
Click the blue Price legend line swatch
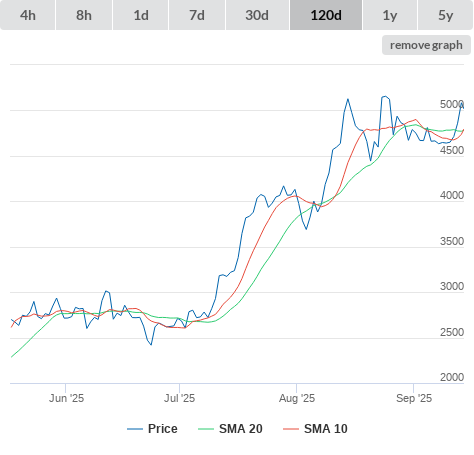click(135, 429)
